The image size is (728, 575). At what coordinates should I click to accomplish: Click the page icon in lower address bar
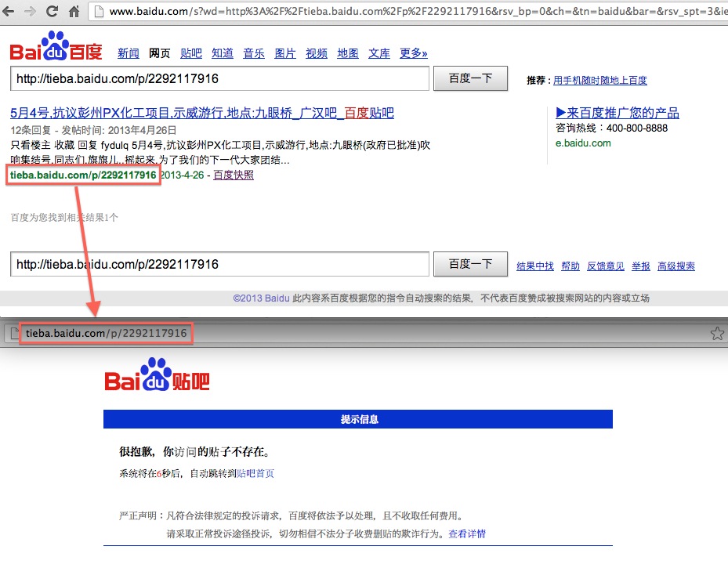[15, 333]
